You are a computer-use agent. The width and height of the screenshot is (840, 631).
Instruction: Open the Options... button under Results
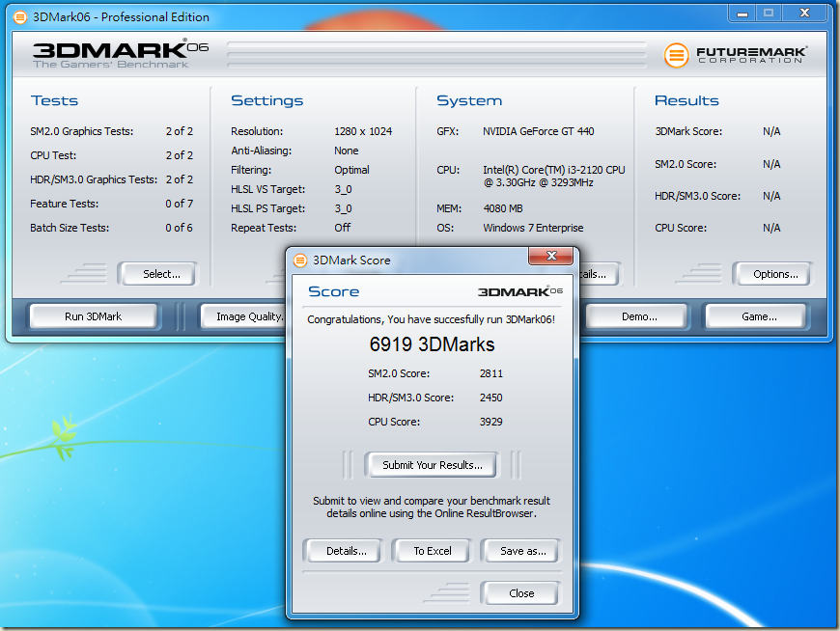(775, 274)
